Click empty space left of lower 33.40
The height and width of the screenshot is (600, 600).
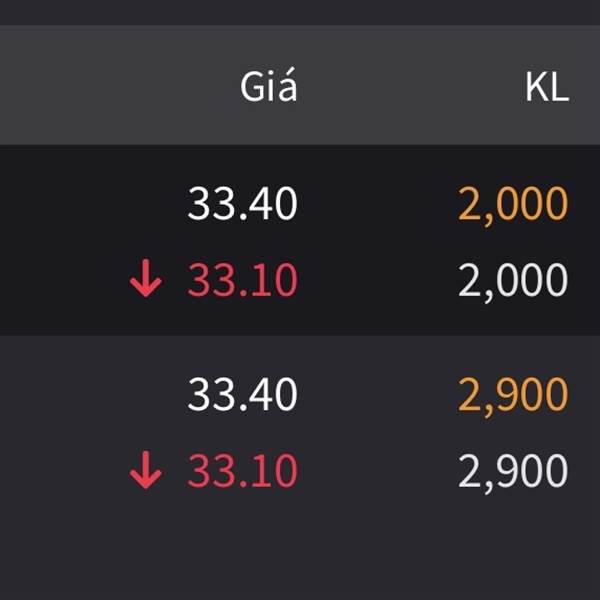[90, 395]
